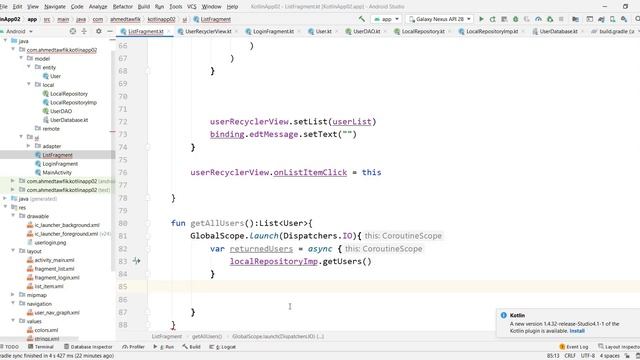The image size is (640, 360).
Task: Select LoginFragment in project tree
Action: pos(60,164)
